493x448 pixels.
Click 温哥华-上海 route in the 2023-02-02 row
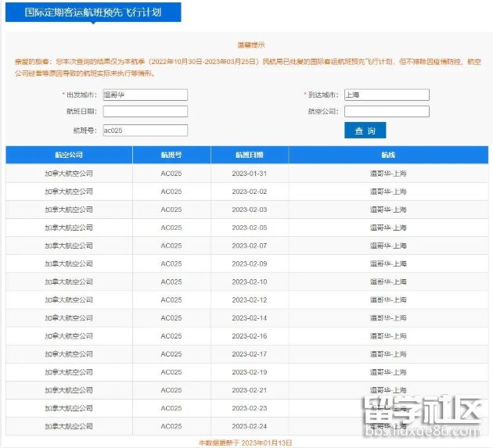tap(388, 192)
